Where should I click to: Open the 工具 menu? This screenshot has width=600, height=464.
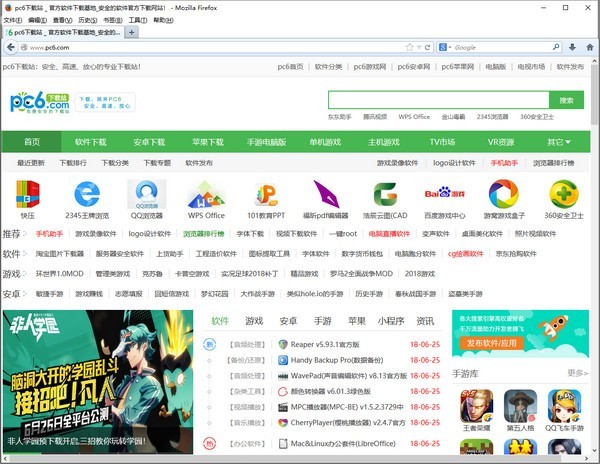click(x=138, y=20)
